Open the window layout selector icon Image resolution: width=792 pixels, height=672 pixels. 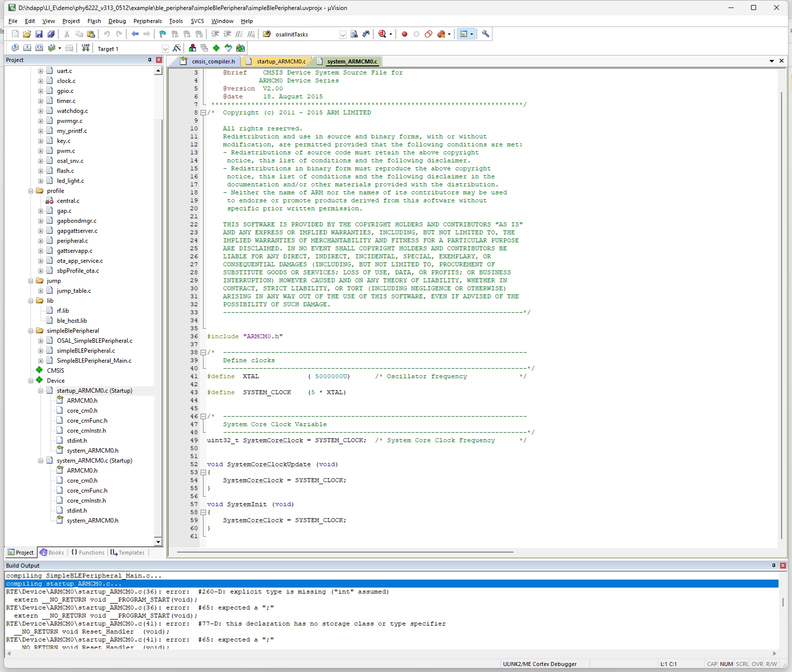point(465,34)
